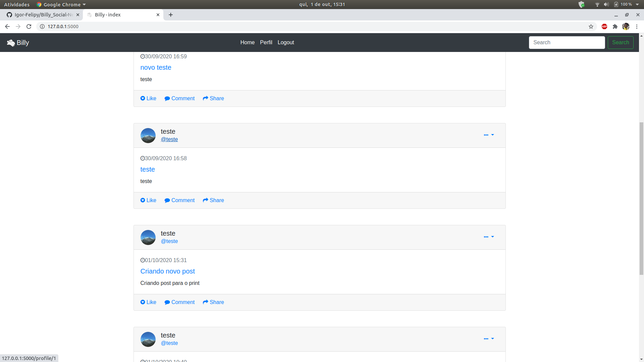Viewport: 644px width, 362px height.
Task: Go to Home in the navbar
Action: [x=248, y=43]
